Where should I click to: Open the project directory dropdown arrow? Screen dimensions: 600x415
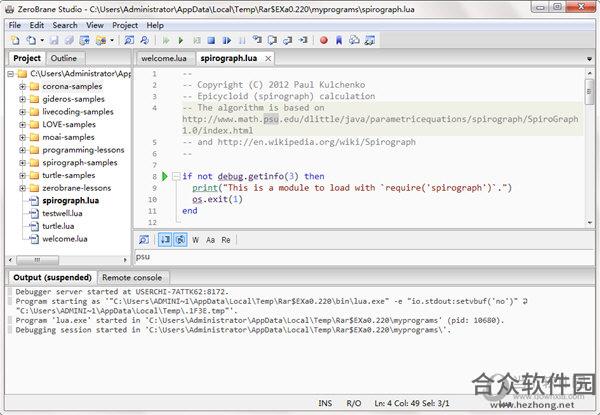pos(112,40)
